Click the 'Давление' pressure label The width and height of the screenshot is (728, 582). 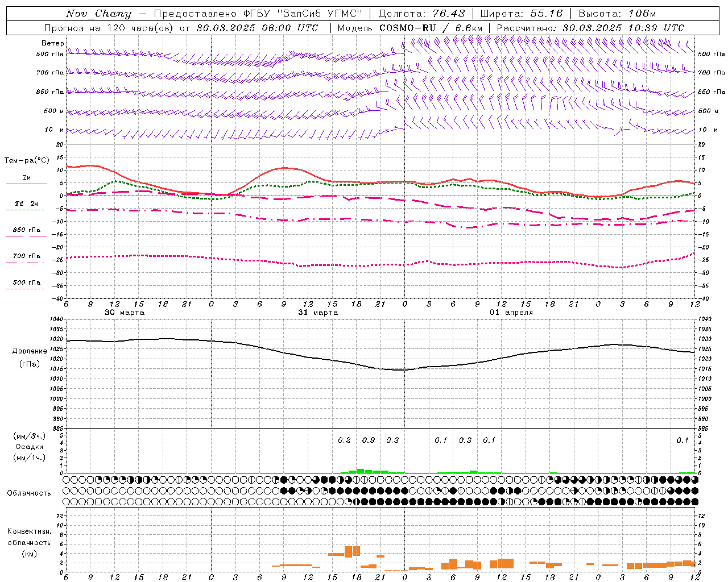point(30,351)
